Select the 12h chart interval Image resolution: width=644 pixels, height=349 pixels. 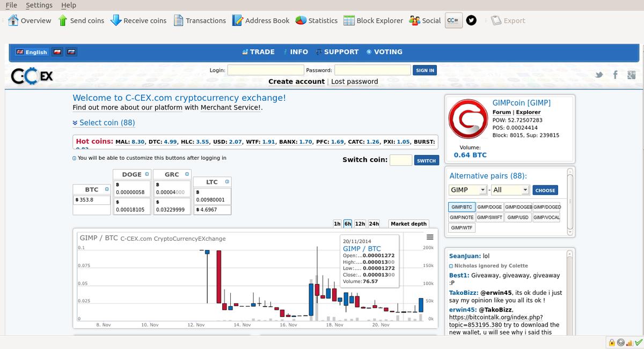click(360, 224)
